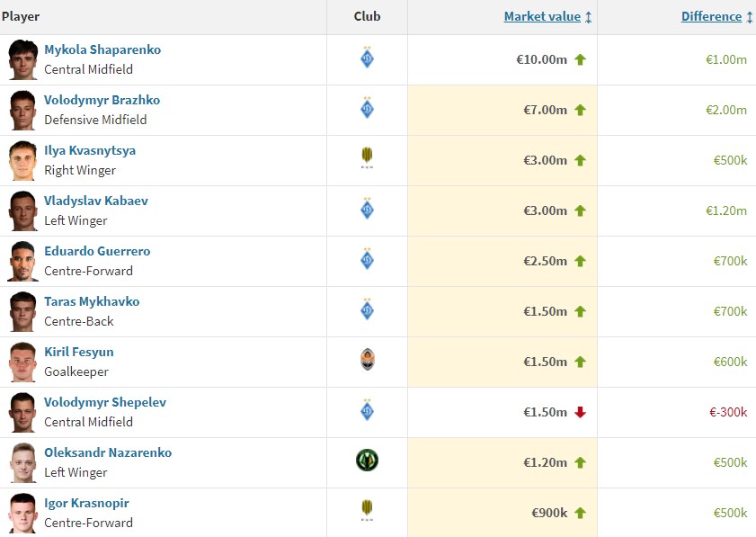Click club crest in Igor Krasnopir row
The height and width of the screenshot is (537, 756).
[x=367, y=512]
